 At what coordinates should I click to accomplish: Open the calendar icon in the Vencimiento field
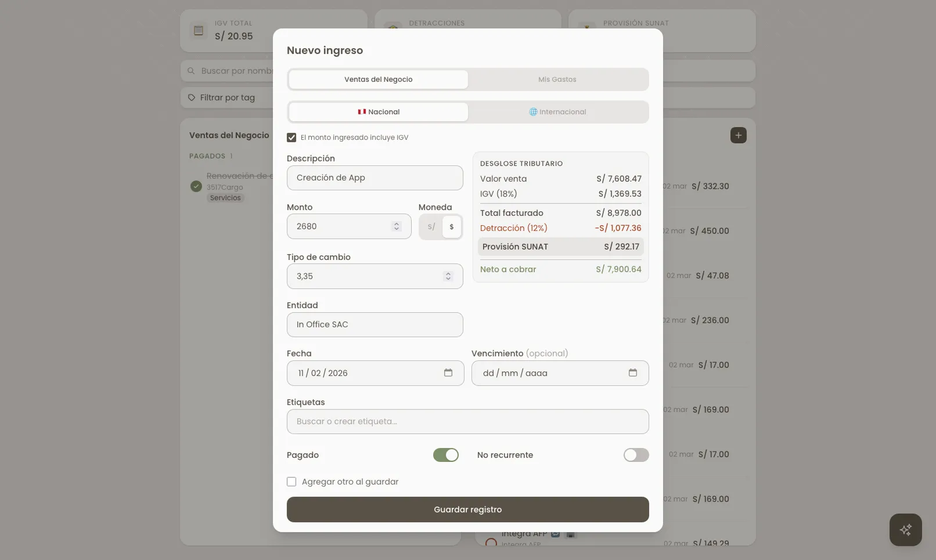[x=633, y=373]
